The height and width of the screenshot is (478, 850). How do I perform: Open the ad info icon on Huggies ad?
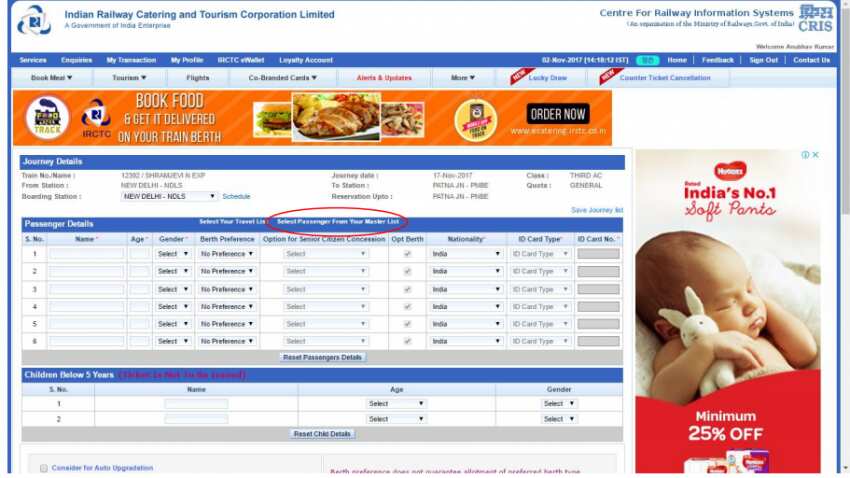[805, 155]
